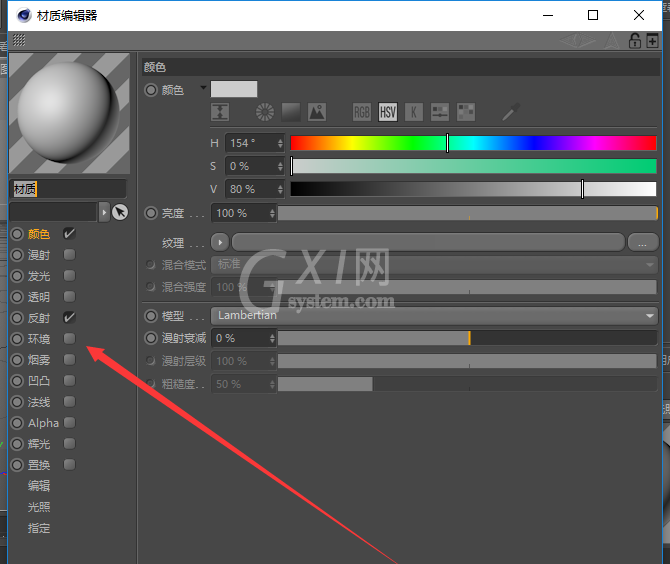Select the 法线 channel tab

pyautogui.click(x=39, y=402)
